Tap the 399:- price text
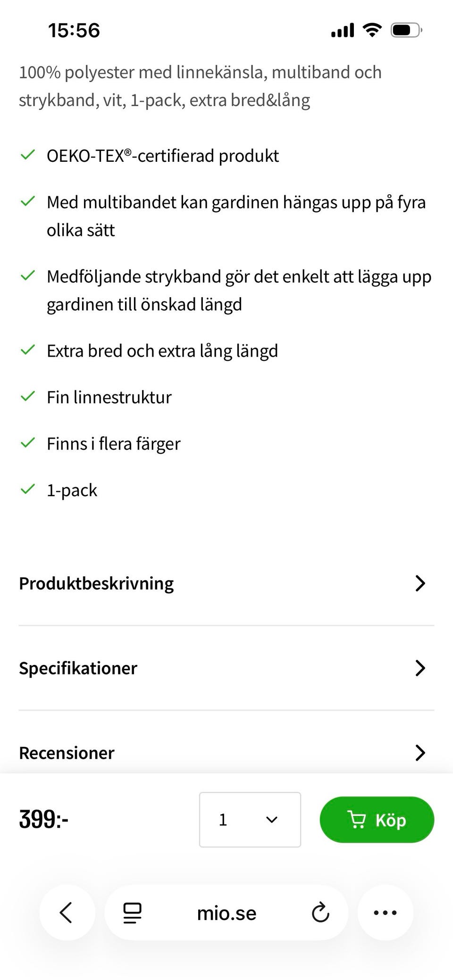 44,820
